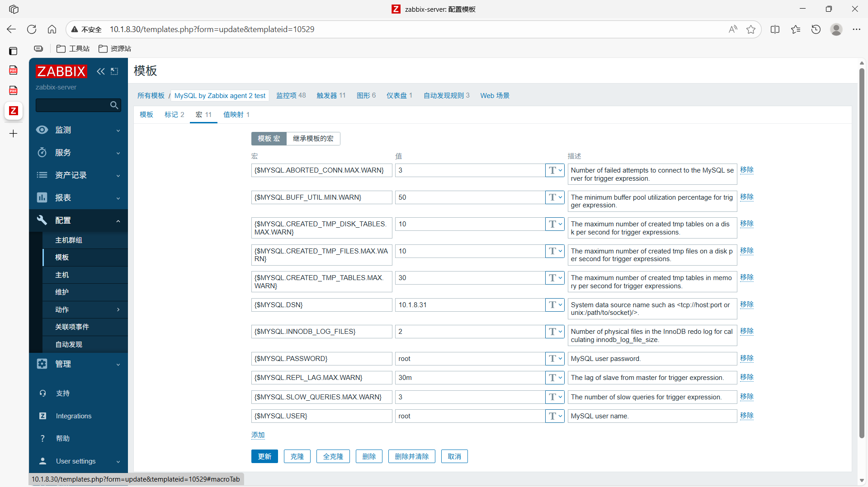Open read aloud icon in address bar
This screenshot has height=487, width=868.
point(733,29)
